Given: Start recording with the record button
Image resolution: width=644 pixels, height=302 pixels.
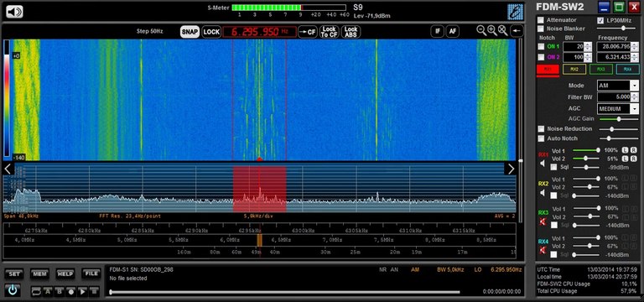Looking at the screenshot, I should click(x=71, y=291).
